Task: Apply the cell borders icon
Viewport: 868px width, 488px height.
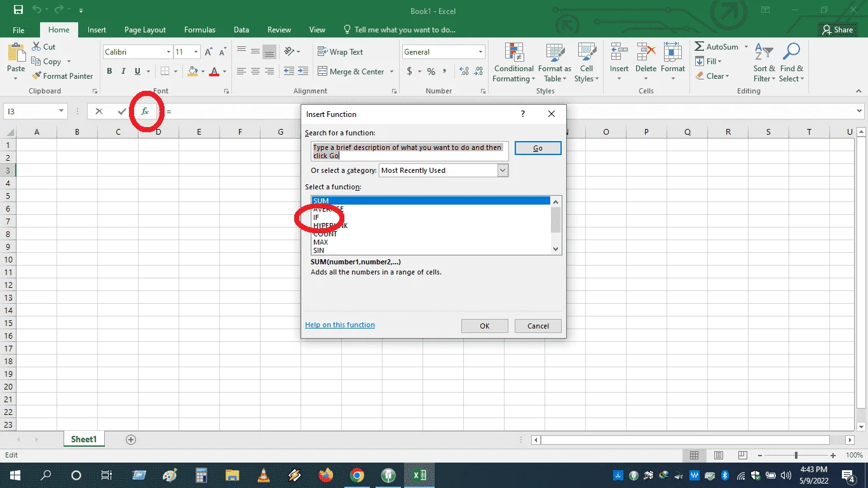Action: [x=165, y=72]
